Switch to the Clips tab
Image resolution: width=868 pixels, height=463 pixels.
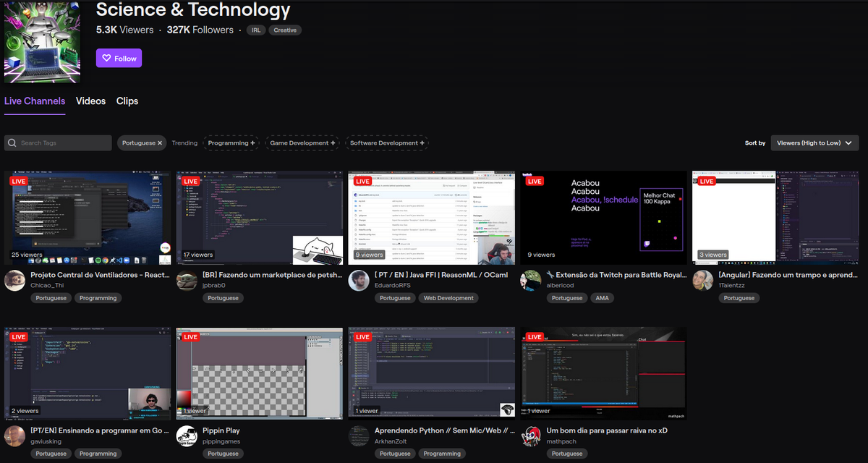[x=127, y=101]
